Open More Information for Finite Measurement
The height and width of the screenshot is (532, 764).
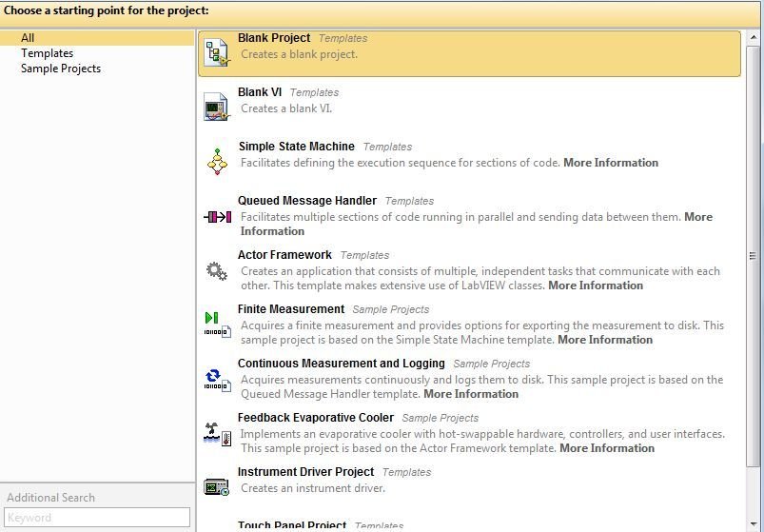tap(605, 340)
